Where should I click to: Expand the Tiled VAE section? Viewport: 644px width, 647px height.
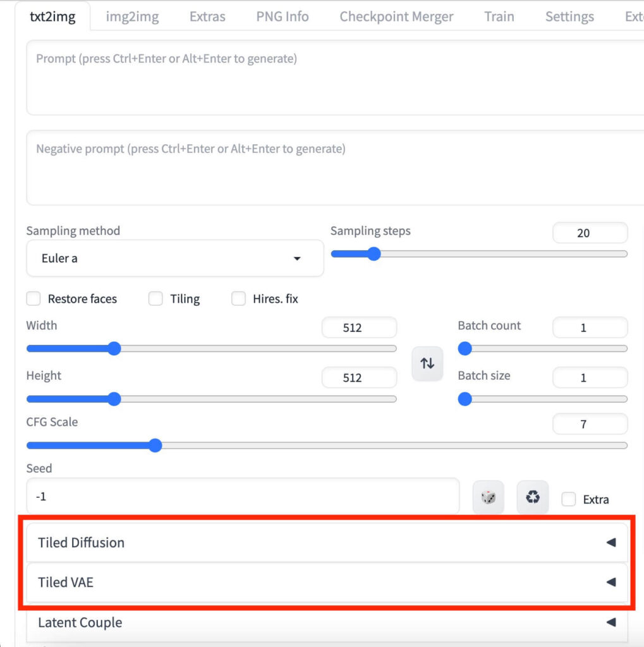click(326, 582)
